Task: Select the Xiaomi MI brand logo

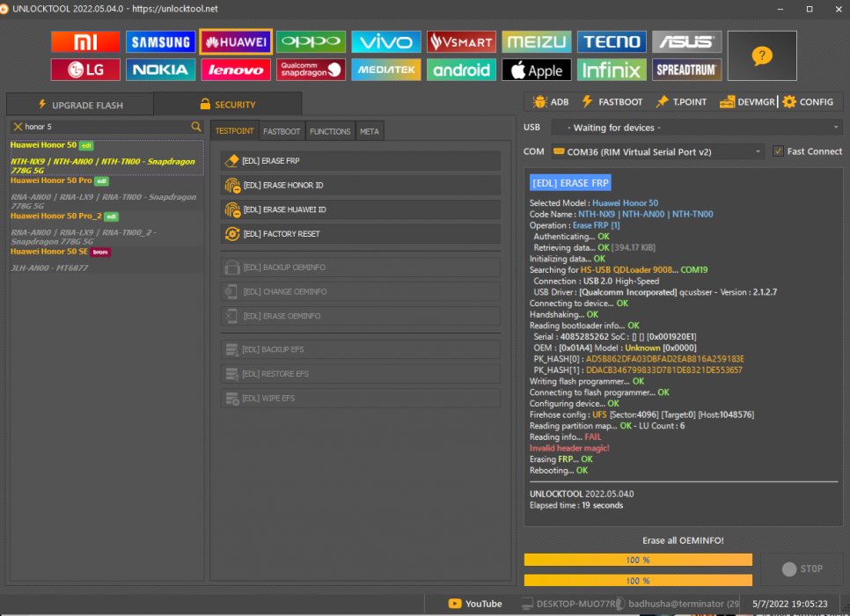Action: click(x=85, y=41)
